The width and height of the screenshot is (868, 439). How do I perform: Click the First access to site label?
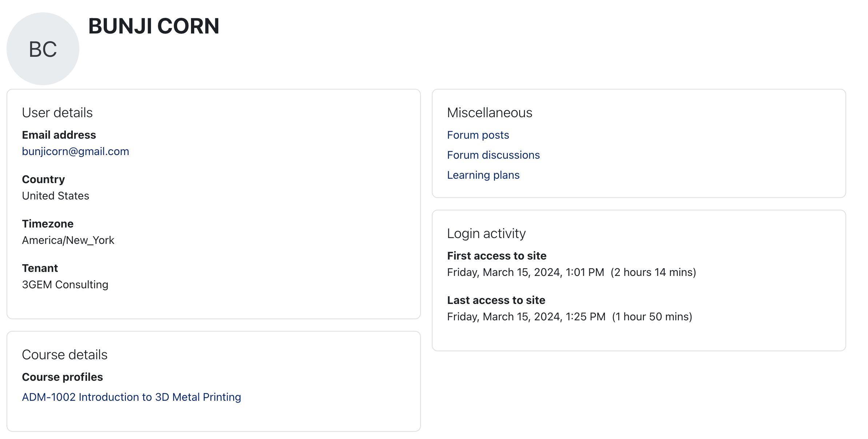tap(497, 256)
